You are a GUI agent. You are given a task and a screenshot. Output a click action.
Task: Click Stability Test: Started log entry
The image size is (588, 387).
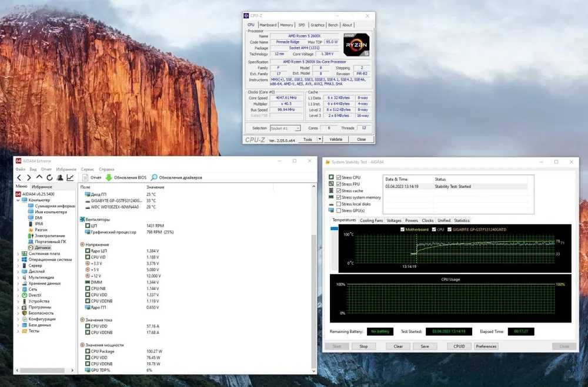[453, 186]
